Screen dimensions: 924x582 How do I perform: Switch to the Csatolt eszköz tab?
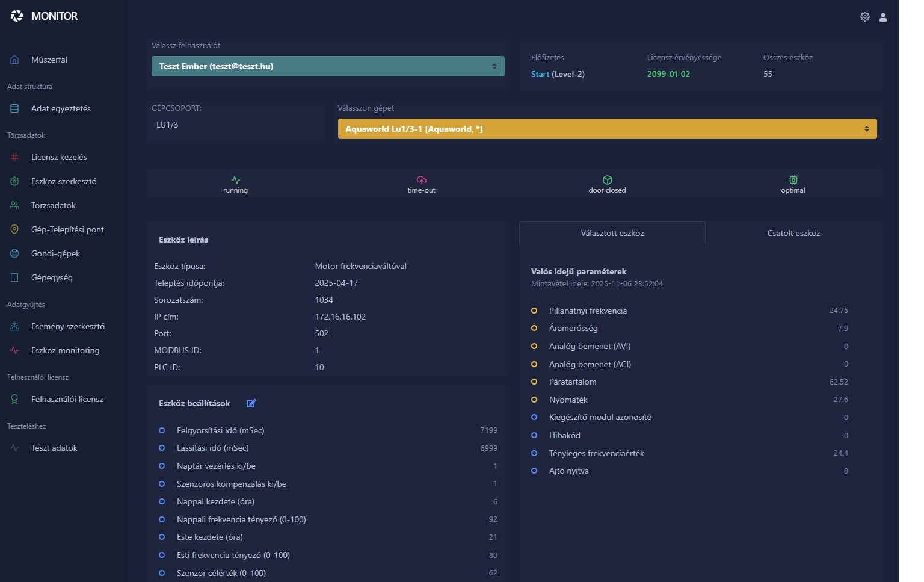tap(793, 233)
